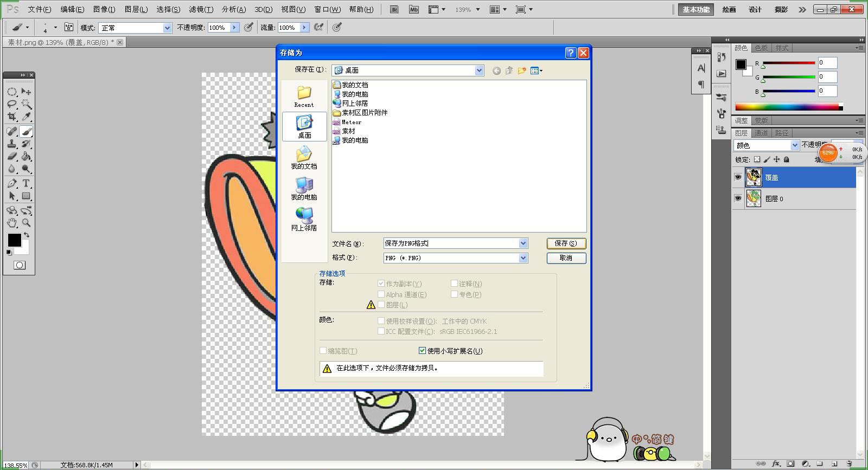
Task: Click the red R channel slider
Action: (789, 63)
